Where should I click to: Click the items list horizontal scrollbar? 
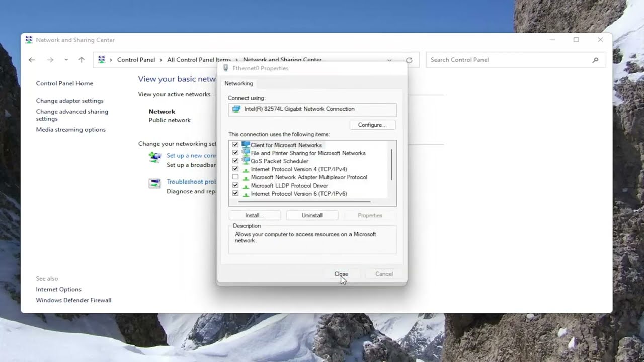point(304,202)
